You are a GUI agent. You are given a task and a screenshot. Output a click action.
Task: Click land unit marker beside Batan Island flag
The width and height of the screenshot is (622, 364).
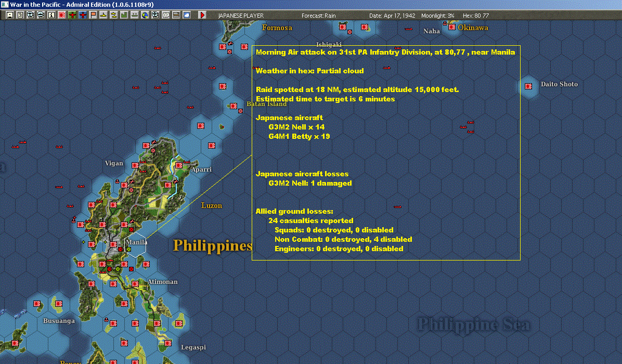pos(240,111)
